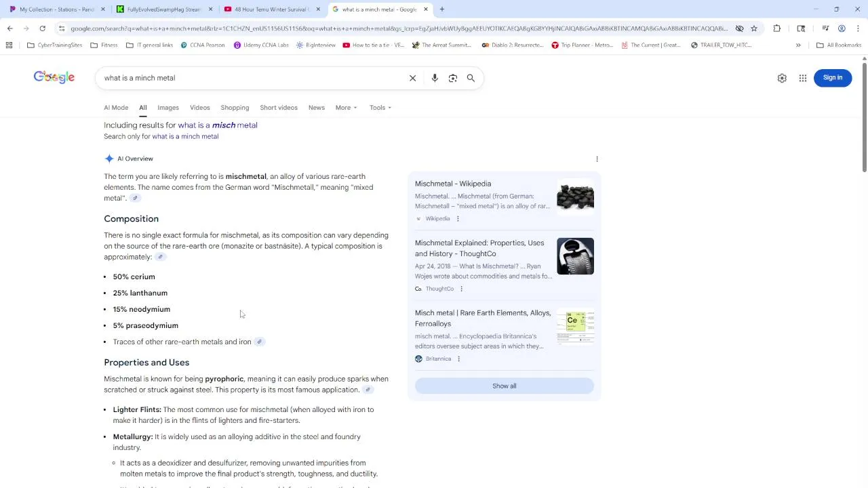The width and height of the screenshot is (868, 488).
Task: Open the BigInterview bookmark
Action: pos(316,45)
